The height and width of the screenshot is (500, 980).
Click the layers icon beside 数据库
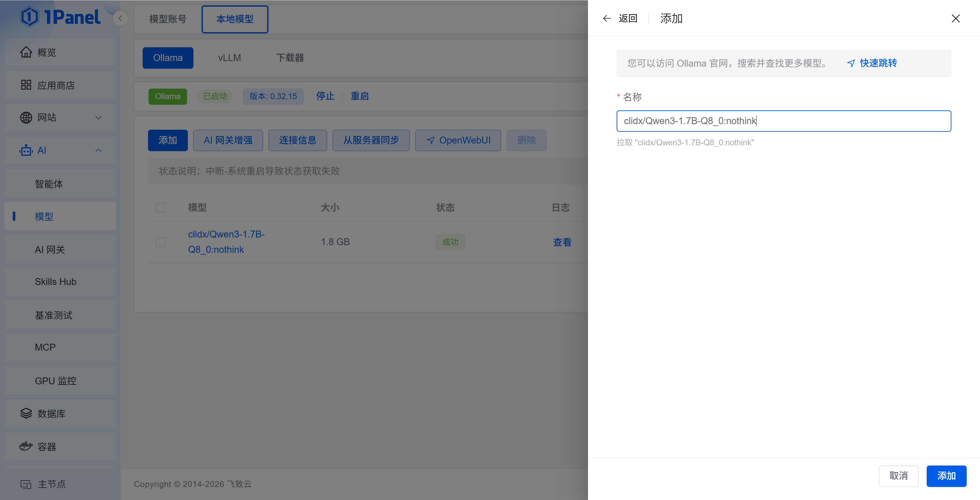coord(26,413)
